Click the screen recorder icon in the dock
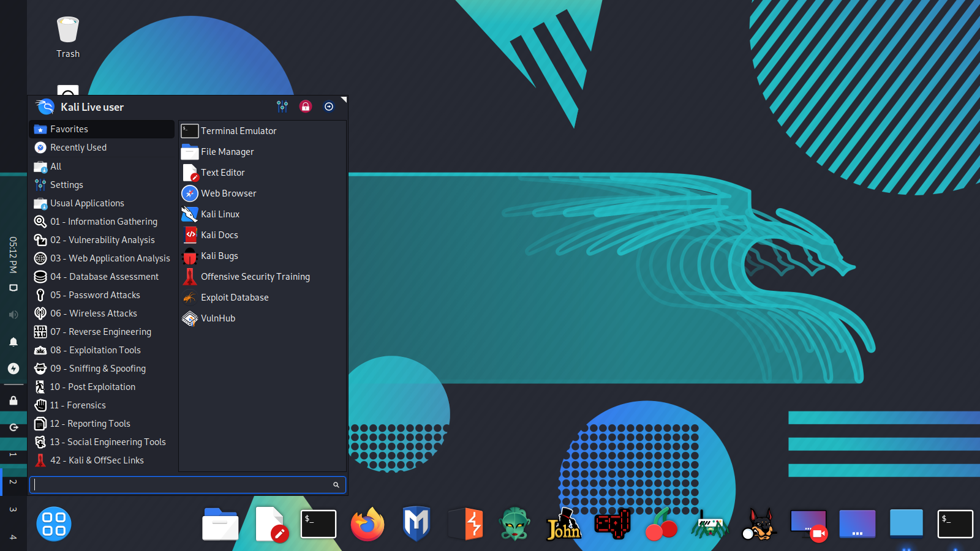 click(809, 524)
